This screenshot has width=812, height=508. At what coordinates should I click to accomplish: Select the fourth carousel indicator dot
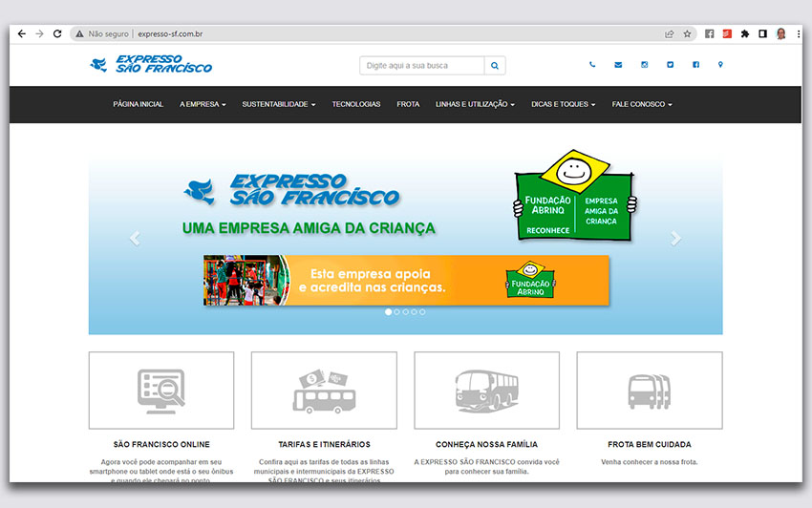click(414, 311)
